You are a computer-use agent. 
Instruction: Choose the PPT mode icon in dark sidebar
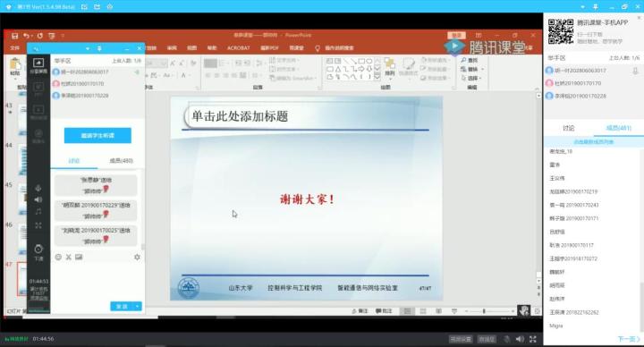click(x=38, y=89)
